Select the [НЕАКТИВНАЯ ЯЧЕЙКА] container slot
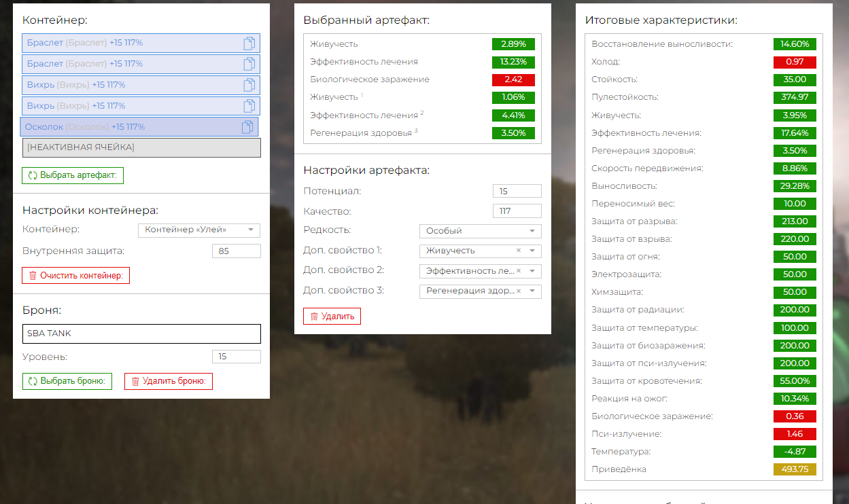Screen dimensions: 849x504 click(141, 147)
